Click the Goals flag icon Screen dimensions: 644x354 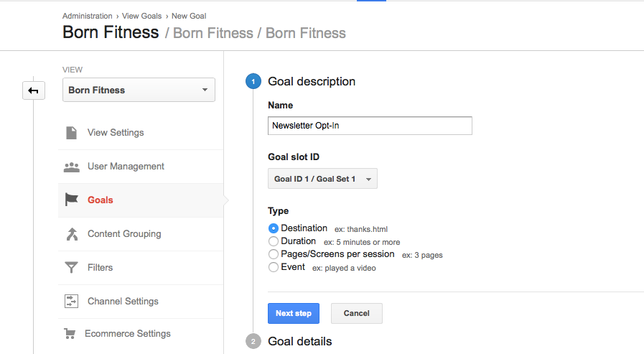pos(72,200)
